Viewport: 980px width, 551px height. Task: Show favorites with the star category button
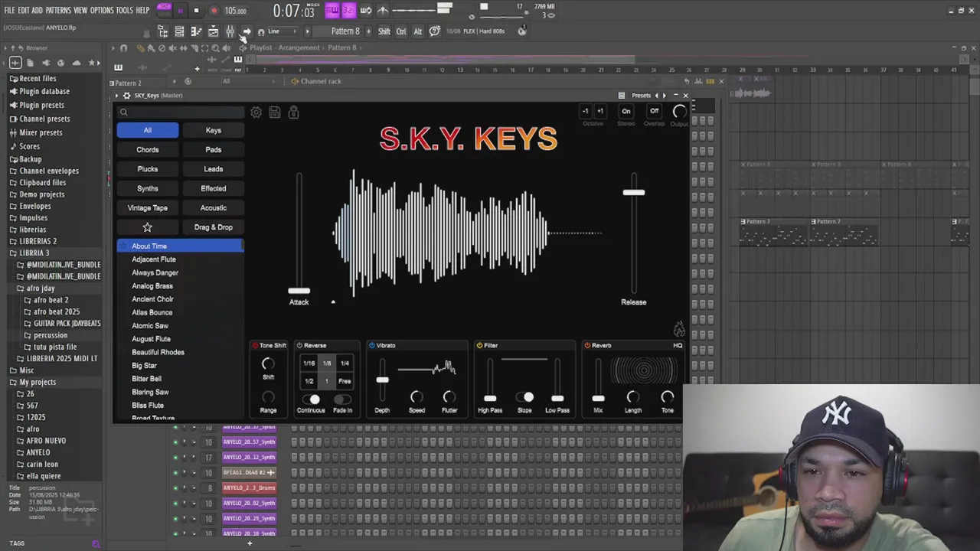[x=148, y=227]
